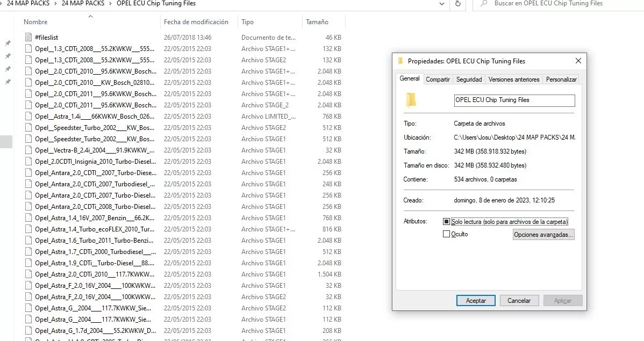Switch to the General tab
This screenshot has width=644, height=341.
(x=410, y=78)
